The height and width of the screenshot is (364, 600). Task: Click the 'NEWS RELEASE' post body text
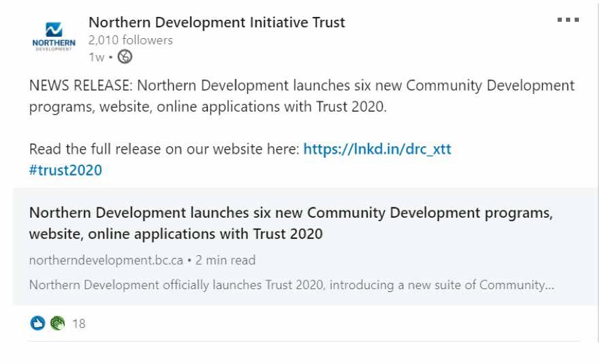302,96
